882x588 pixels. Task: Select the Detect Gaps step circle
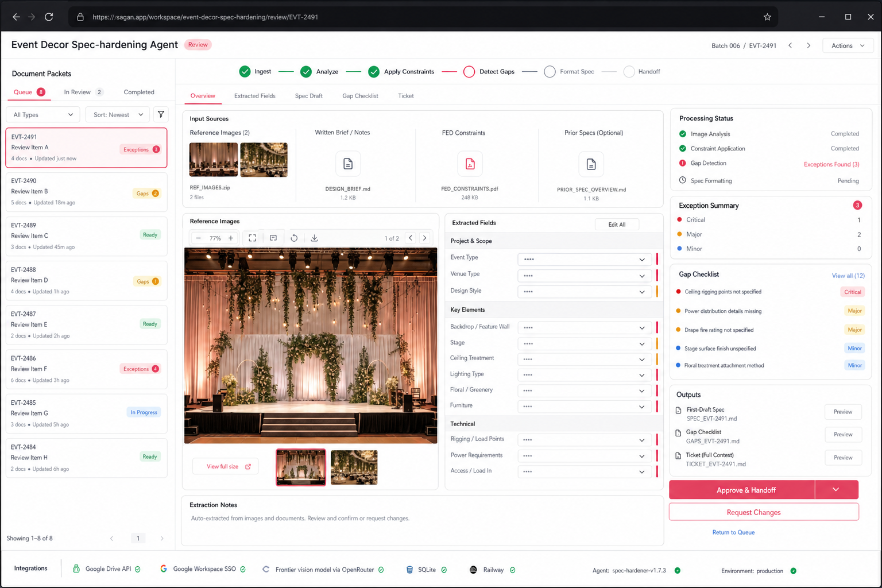(469, 72)
